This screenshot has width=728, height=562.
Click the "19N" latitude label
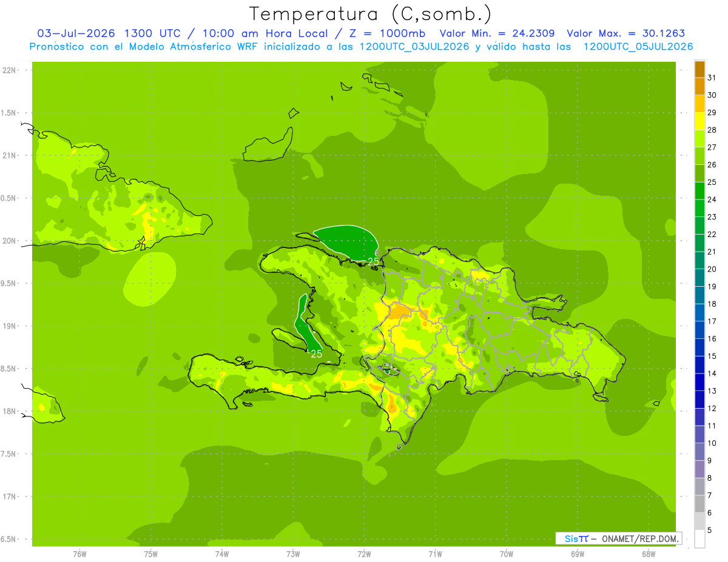pos(9,326)
